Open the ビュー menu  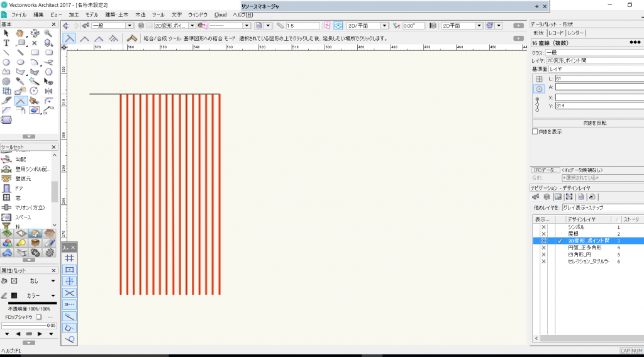pyautogui.click(x=56, y=15)
